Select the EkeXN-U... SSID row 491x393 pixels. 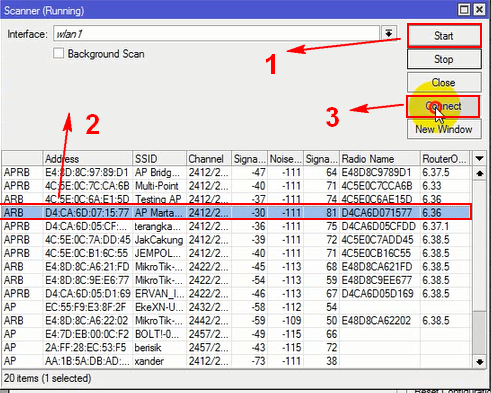(x=236, y=307)
